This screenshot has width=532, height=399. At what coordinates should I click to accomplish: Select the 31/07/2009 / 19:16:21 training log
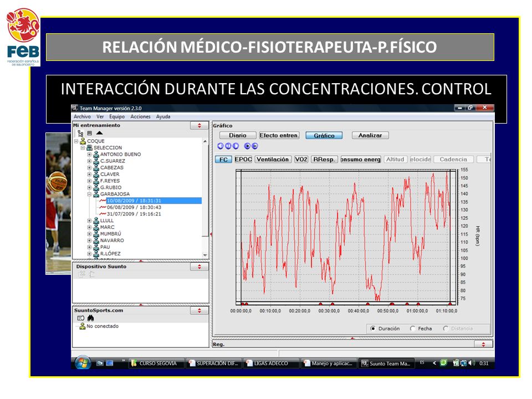point(134,214)
